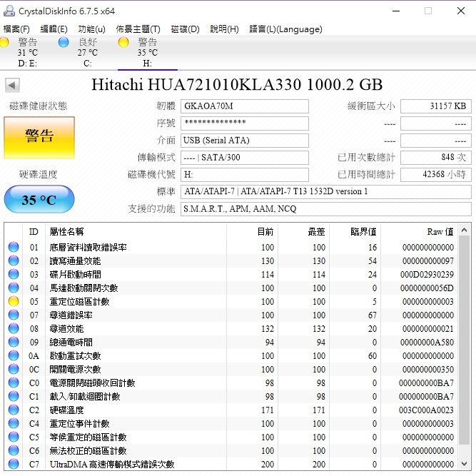The width and height of the screenshot is (476, 476).
Task: Click status circle for attribute 0A row
Action: 14,355
